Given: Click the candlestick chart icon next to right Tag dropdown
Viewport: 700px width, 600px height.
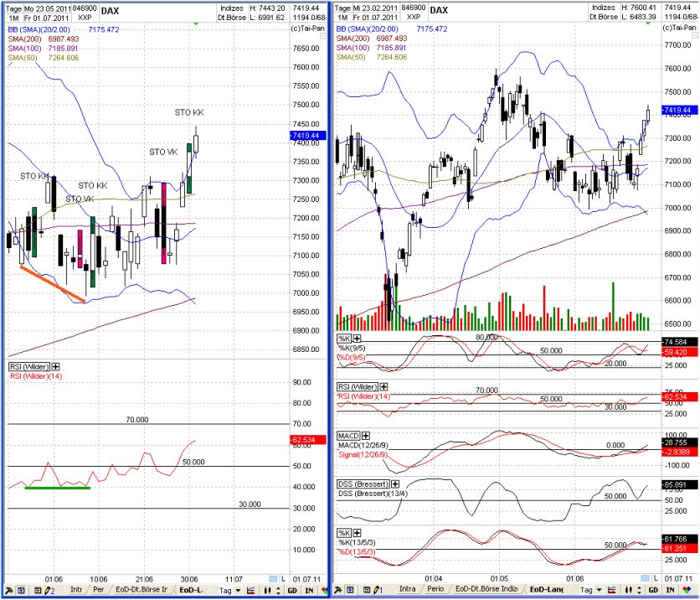Looking at the screenshot, I should [611, 591].
